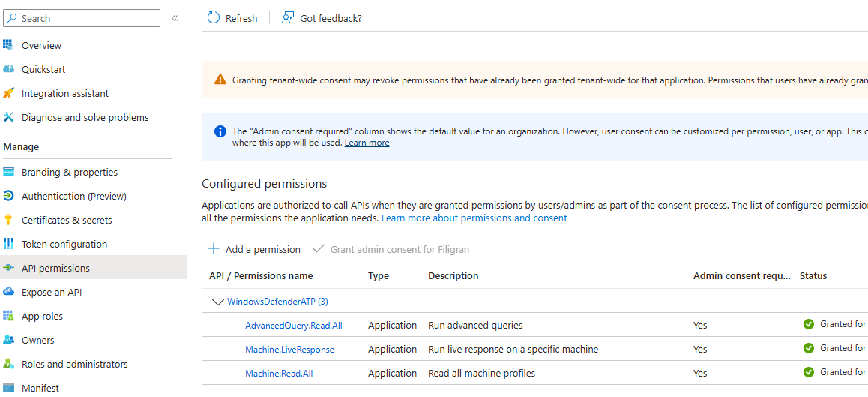Click the Overview grid icon
Screen dimensions: 868x397
(8, 45)
